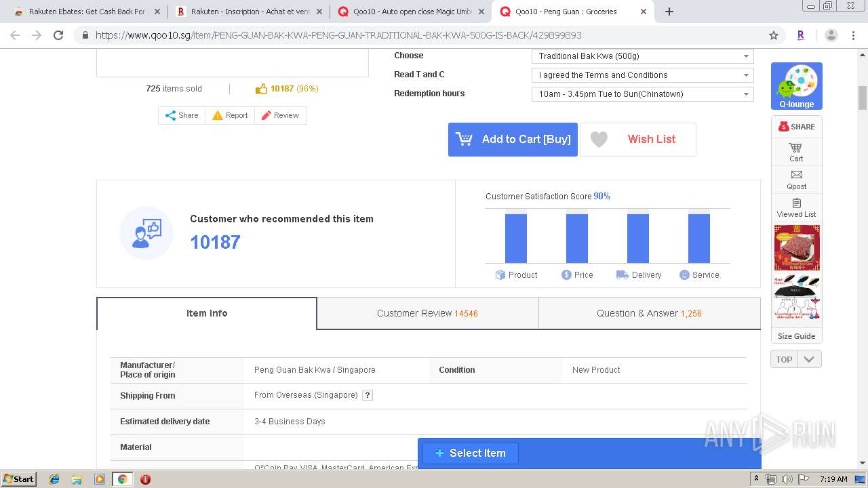Click the Chrome icon in the taskbar

pos(122,479)
